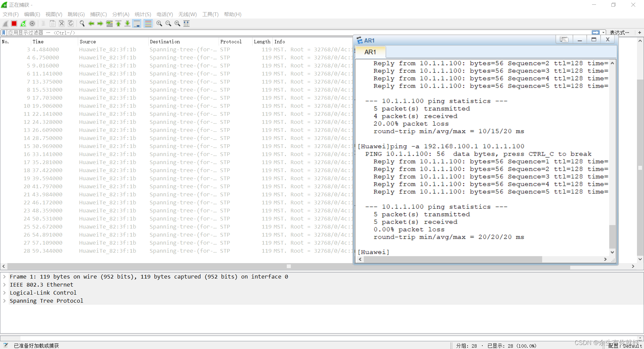Click the AR1 terminal horizontal scrollbar thumb
This screenshot has width=644, height=349.
tap(453, 259)
